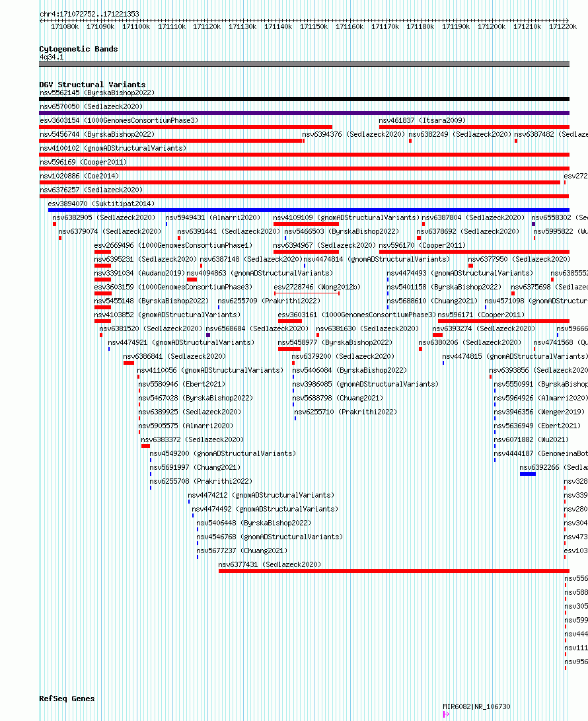
Task: Select nsv6383372 (Sedlazeck2020) label
Action: point(193,439)
